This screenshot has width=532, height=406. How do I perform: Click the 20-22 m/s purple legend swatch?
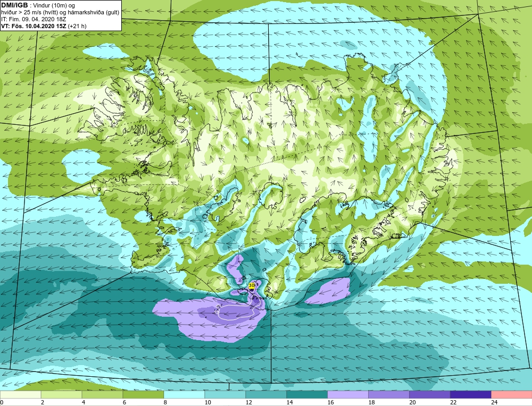429,395
